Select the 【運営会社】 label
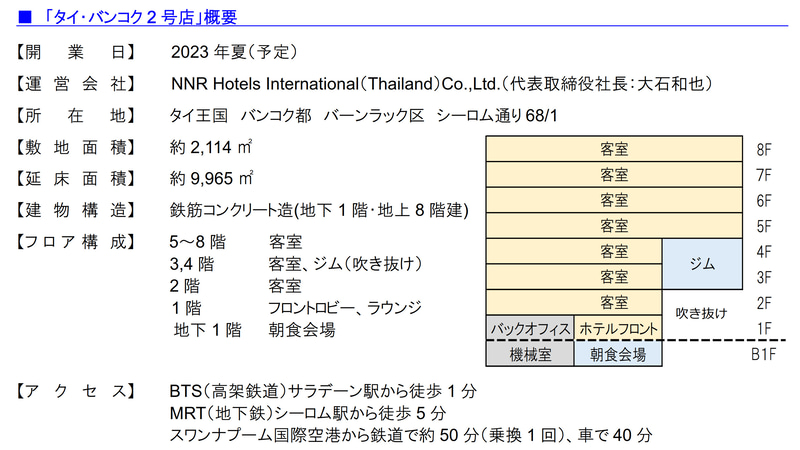800x450 pixels. 76,84
